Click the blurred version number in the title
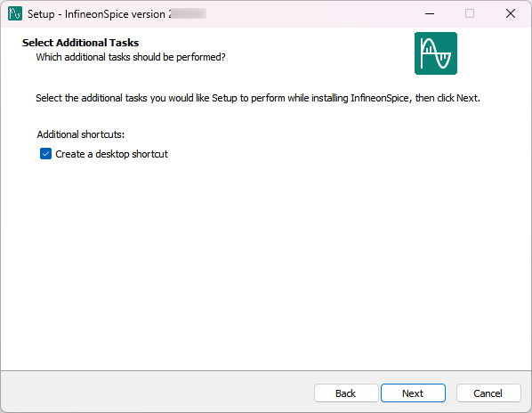532x413 pixels. tap(188, 14)
